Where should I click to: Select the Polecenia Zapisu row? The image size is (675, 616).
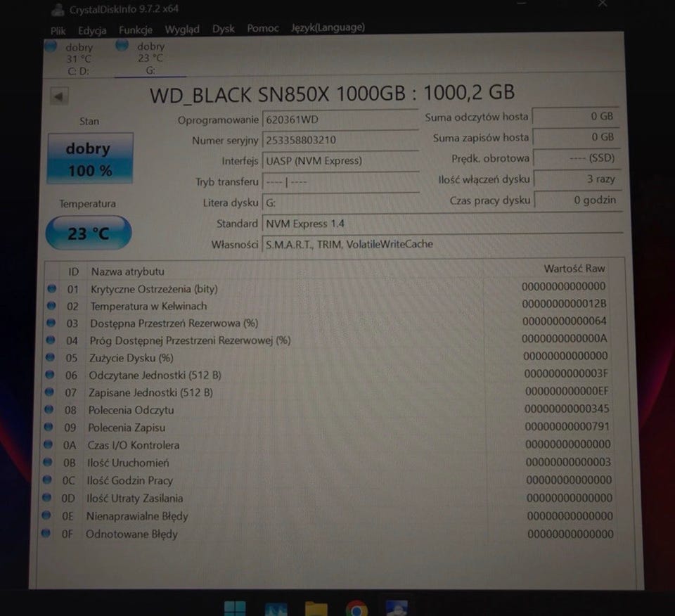coord(329,427)
